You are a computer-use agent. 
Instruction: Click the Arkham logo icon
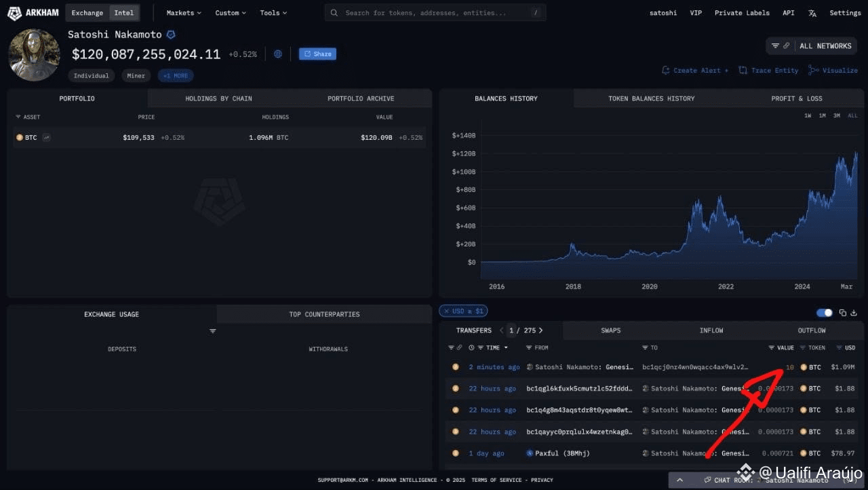(14, 13)
